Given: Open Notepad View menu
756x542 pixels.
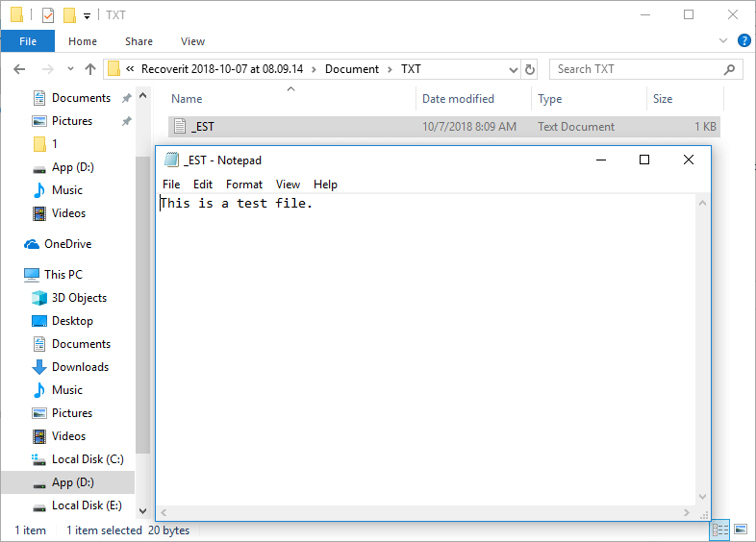Looking at the screenshot, I should coord(288,185).
